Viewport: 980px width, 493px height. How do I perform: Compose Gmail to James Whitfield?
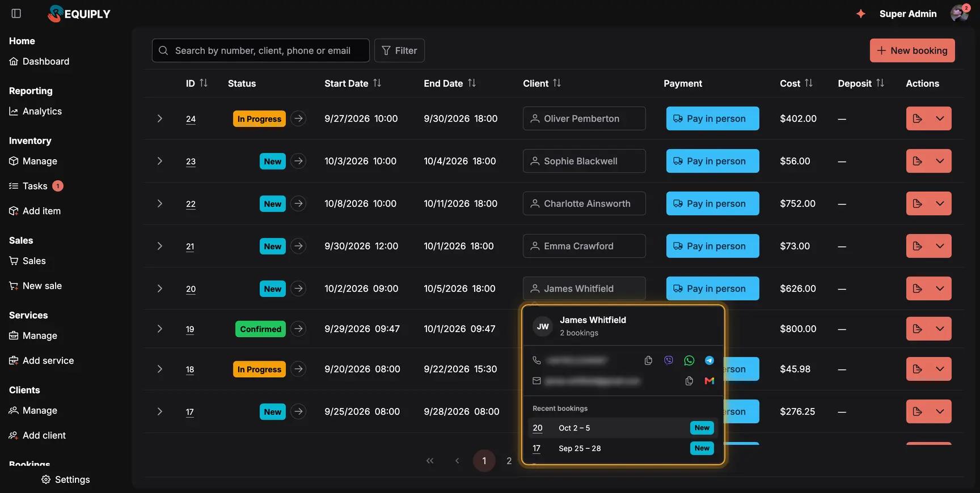click(x=709, y=381)
